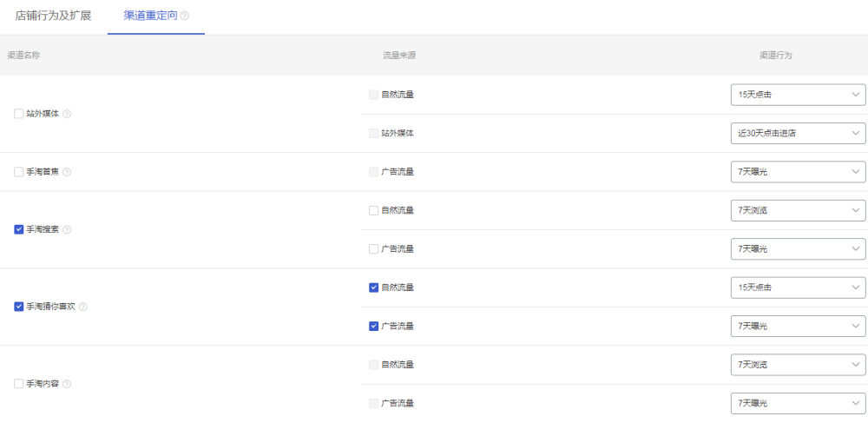Screen dimensions: 868x423
Task: Check 自然流量 under 手淘搜索
Action: pyautogui.click(x=373, y=210)
